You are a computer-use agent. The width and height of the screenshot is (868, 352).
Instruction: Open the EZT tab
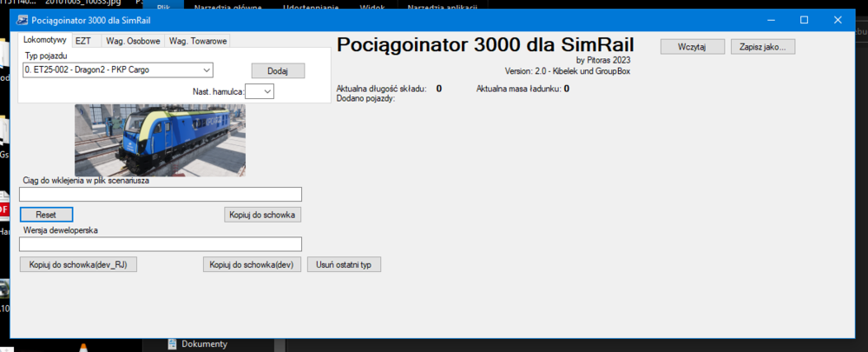83,41
